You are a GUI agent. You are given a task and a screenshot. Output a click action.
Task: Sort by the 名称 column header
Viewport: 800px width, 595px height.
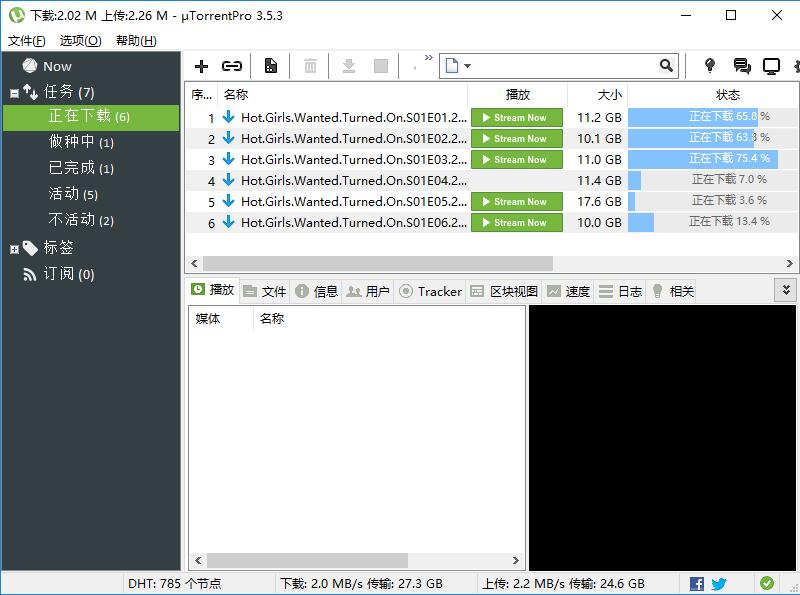[x=342, y=94]
